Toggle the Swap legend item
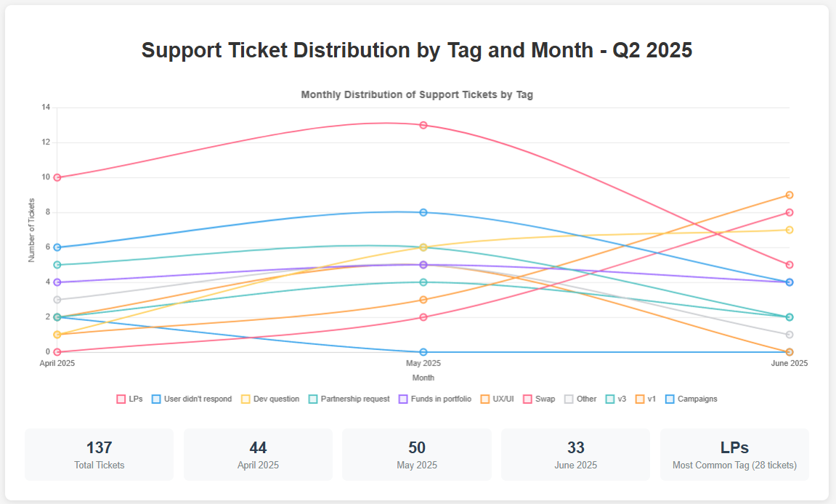Image resolution: width=836 pixels, height=504 pixels. [539, 399]
